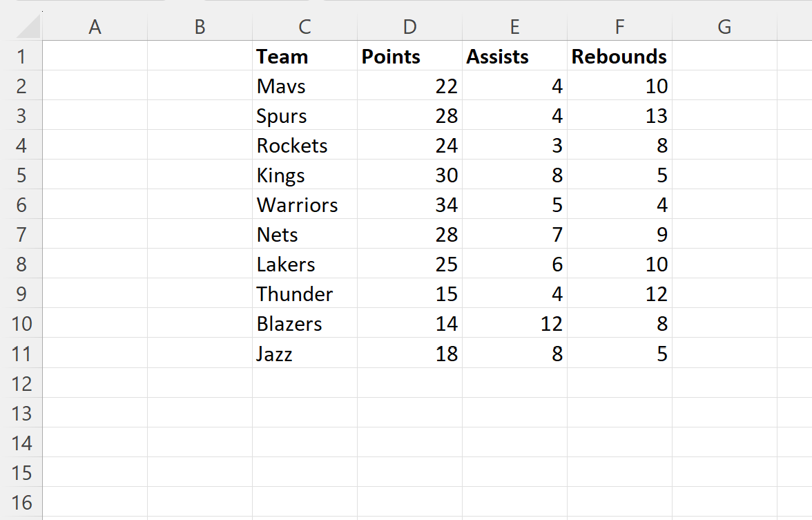Select the cell containing Mavs

point(304,86)
